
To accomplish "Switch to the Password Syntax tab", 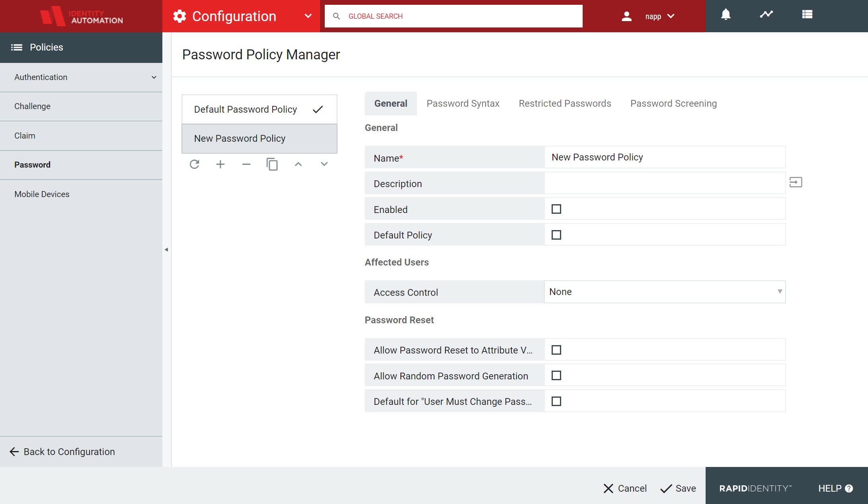I will [463, 104].
